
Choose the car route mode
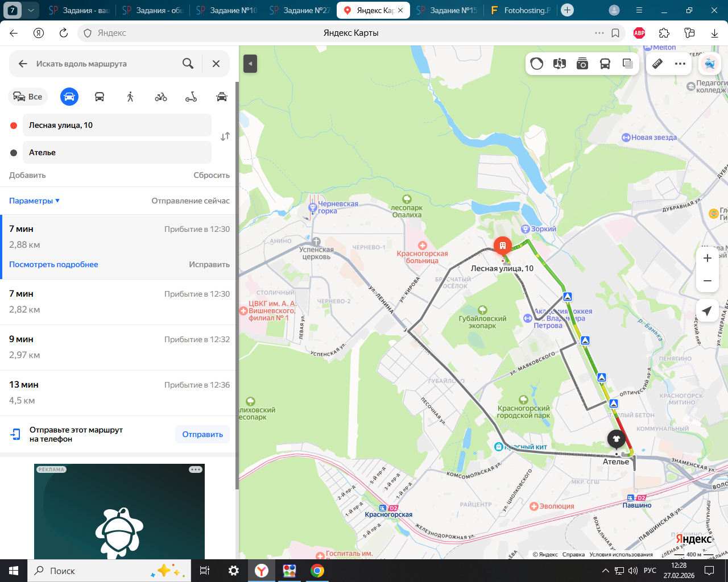[x=69, y=97]
